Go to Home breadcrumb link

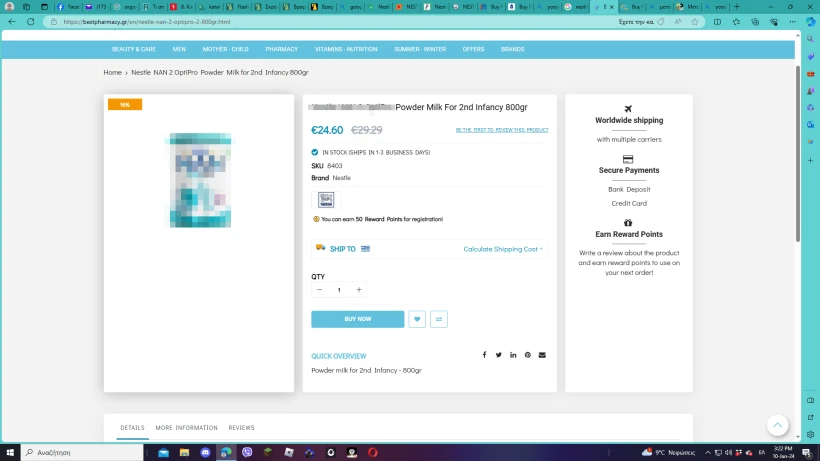[113, 72]
